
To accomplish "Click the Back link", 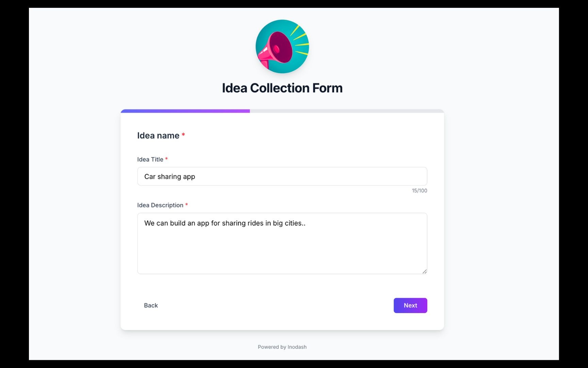I will point(151,305).
